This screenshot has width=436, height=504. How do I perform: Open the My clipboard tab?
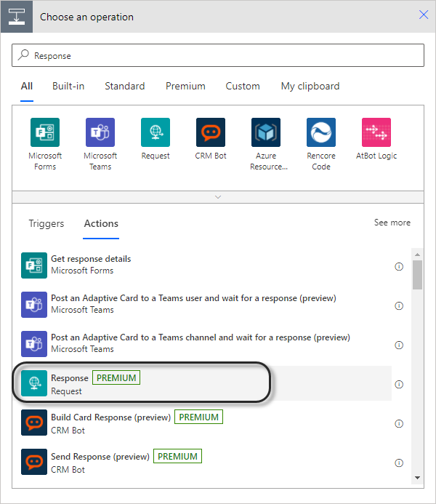(310, 86)
